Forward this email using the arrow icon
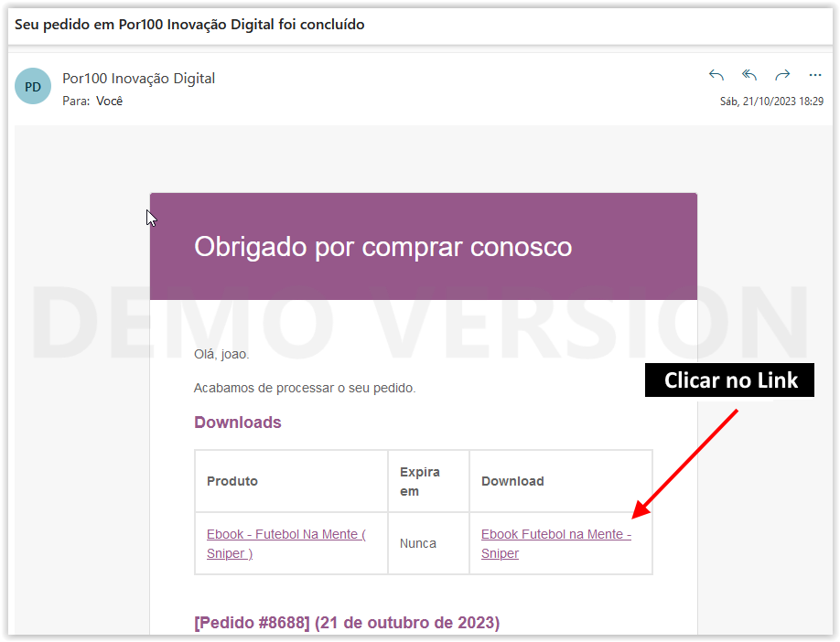Screen dimensions: 840x642 [782, 75]
